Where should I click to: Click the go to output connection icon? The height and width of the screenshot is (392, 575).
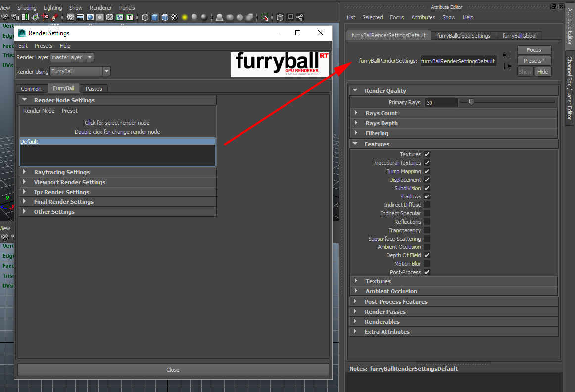pyautogui.click(x=508, y=66)
